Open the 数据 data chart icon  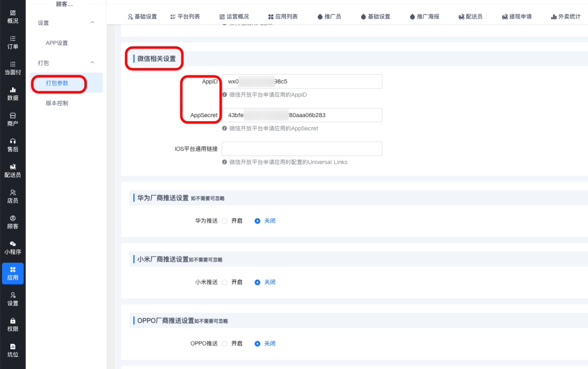coord(13,94)
